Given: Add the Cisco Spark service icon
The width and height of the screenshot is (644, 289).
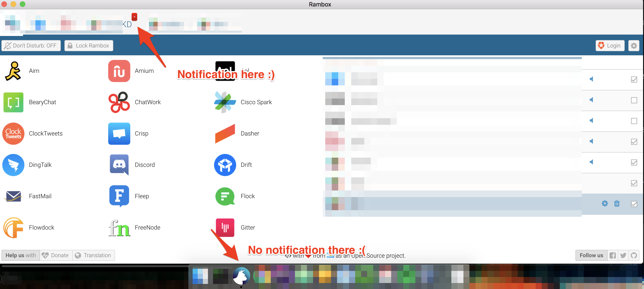Looking at the screenshot, I should [x=225, y=102].
